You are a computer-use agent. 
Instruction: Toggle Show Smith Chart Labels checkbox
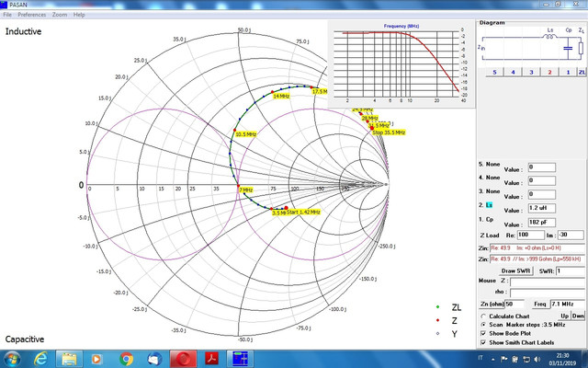(x=483, y=342)
